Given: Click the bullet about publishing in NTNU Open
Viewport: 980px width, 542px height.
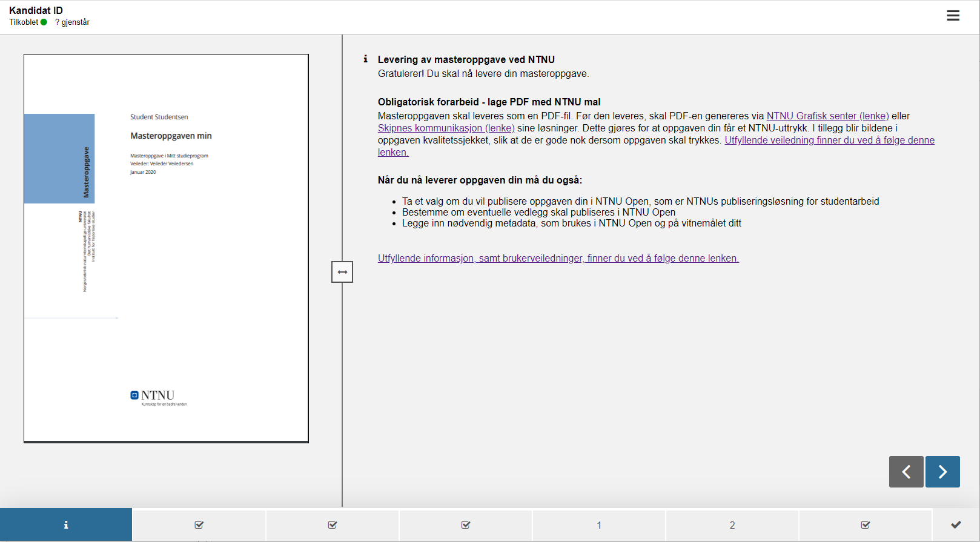Looking at the screenshot, I should [641, 201].
